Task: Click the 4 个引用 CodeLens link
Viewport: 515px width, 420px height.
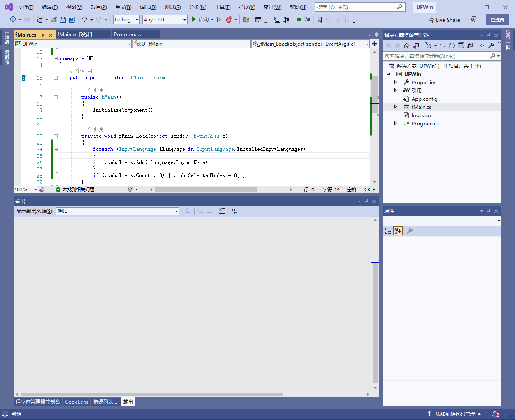Action: 81,71
